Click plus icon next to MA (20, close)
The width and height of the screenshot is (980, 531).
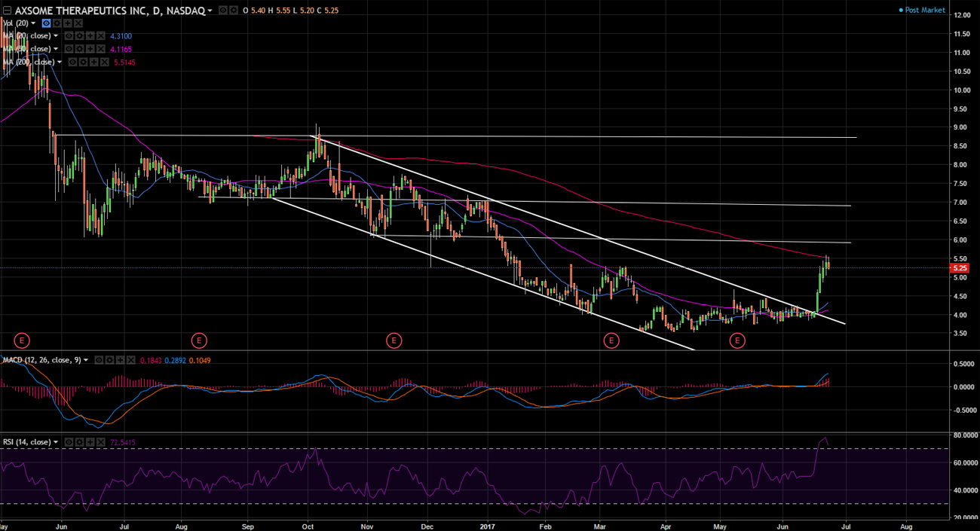90,36
